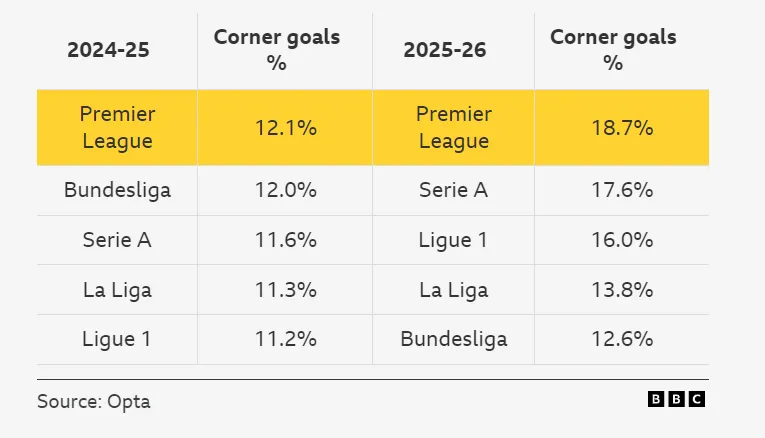
Task: Click the 11.3% value
Action: pyautogui.click(x=284, y=290)
